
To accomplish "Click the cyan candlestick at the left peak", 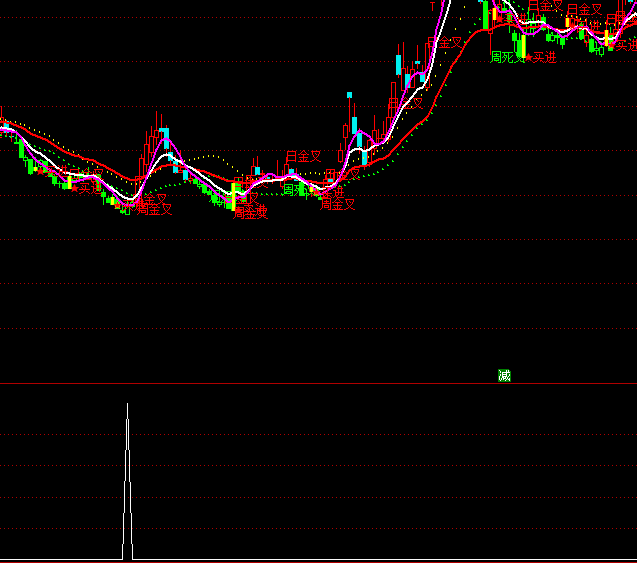I will click(x=166, y=137).
